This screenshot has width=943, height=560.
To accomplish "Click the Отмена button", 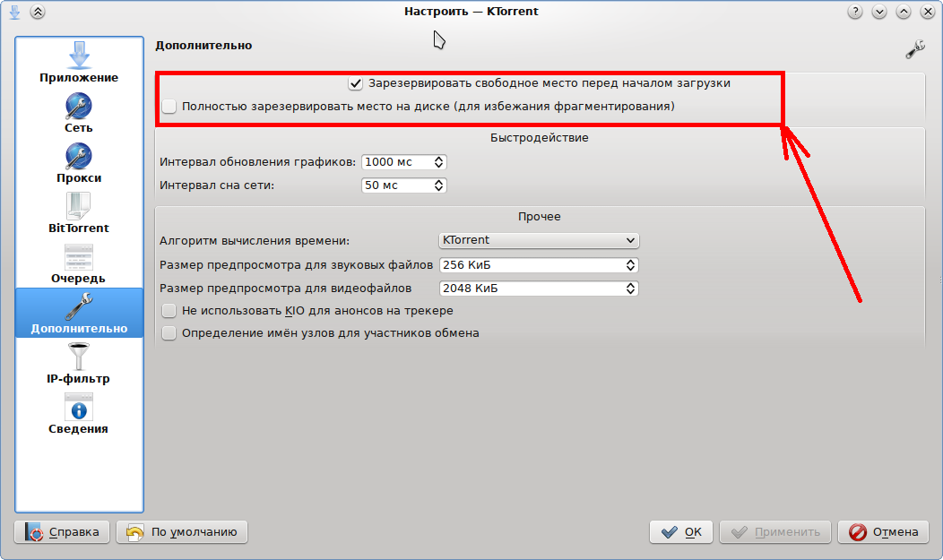I will [x=884, y=531].
